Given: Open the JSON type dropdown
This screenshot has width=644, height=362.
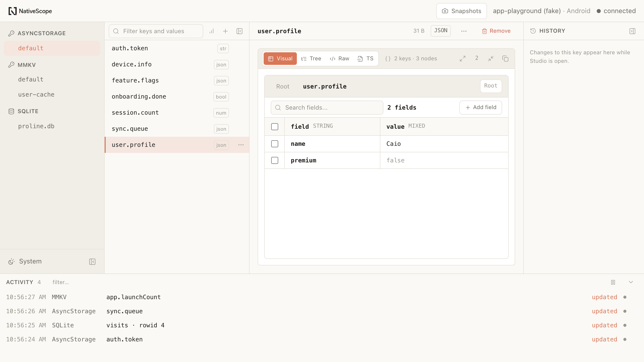Looking at the screenshot, I should point(441,31).
